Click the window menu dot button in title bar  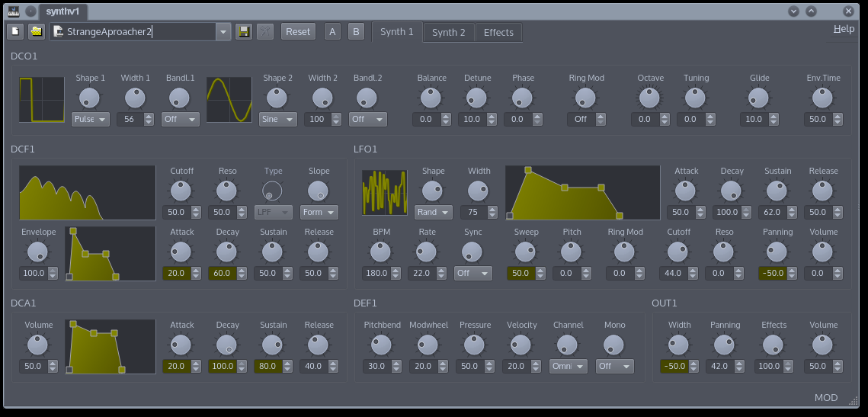click(31, 11)
